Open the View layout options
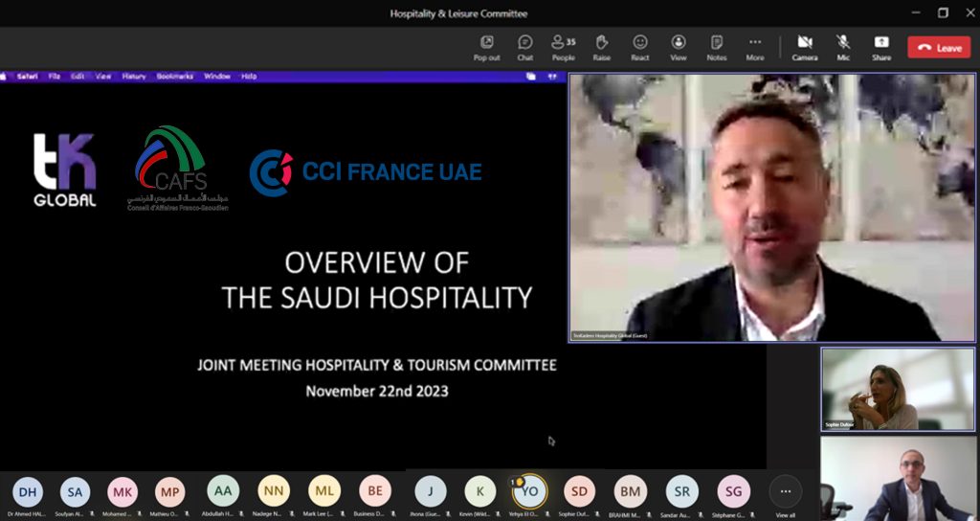 [x=679, y=48]
